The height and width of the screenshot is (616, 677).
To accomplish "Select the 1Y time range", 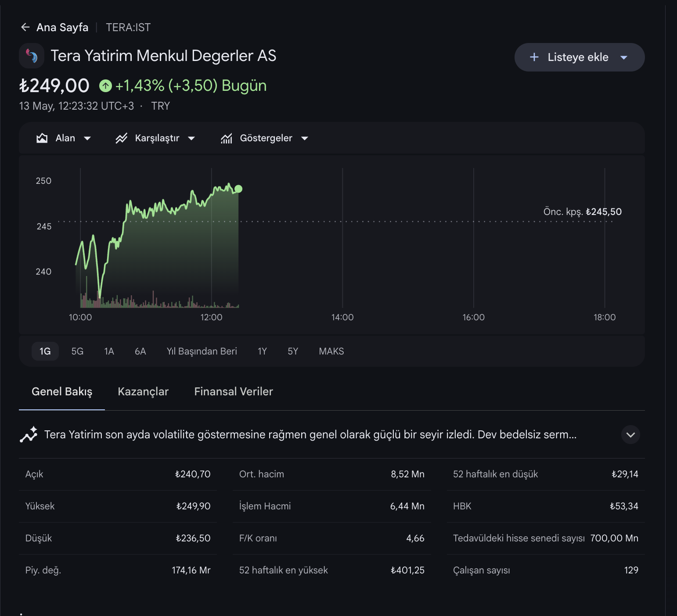I will coord(262,351).
